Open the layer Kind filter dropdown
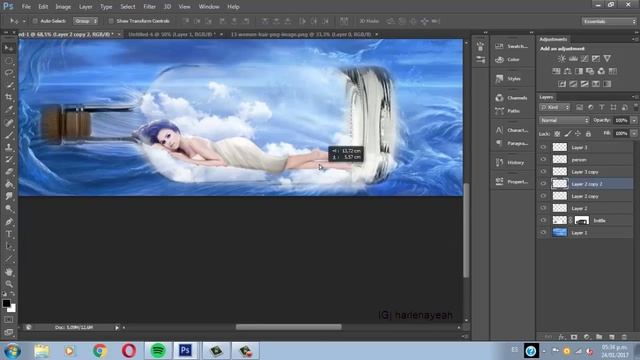The width and height of the screenshot is (640, 360). click(x=554, y=107)
